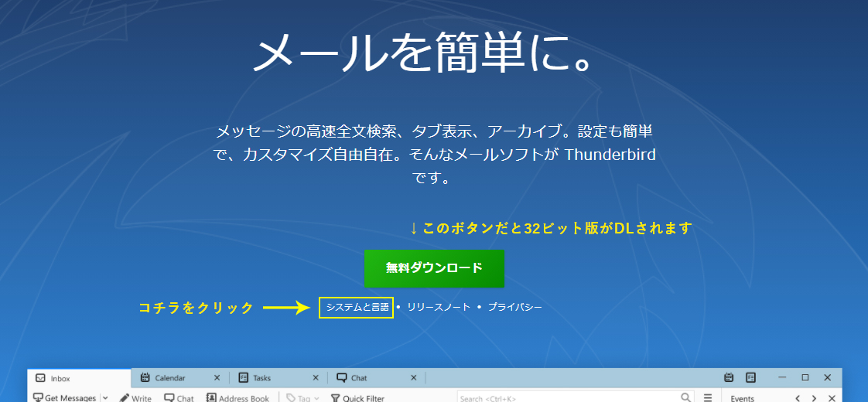Screen dimensions: 868x402
Task: Open tasks icon at tab bar right
Action: (x=750, y=378)
